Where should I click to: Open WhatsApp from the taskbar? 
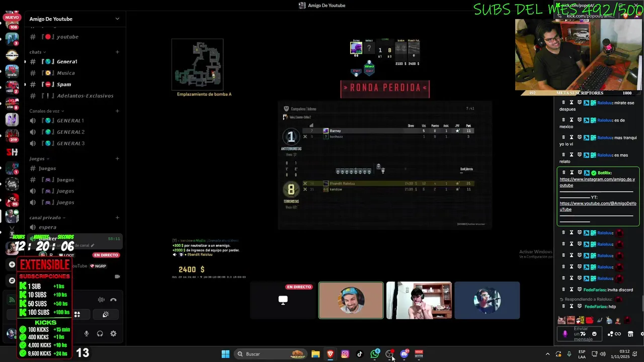375,354
